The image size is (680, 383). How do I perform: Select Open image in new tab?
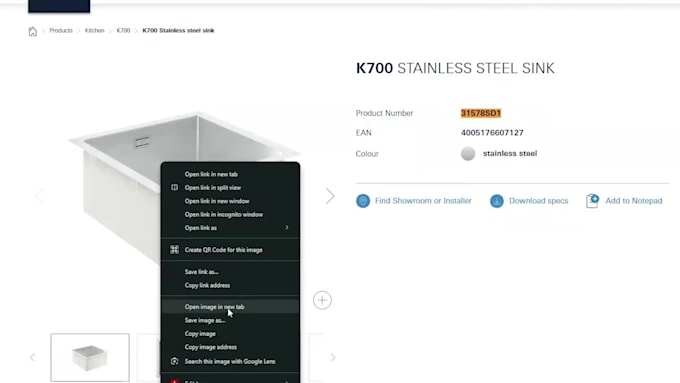point(230,307)
